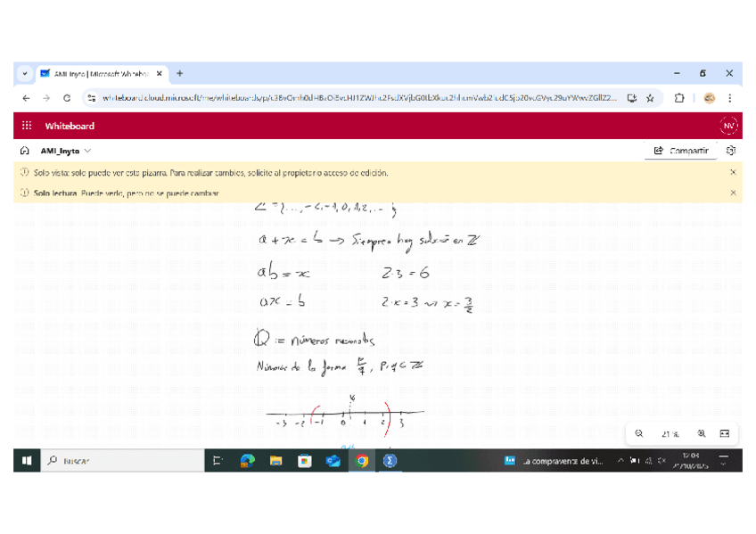Zoom in on the whiteboard canvas

pos(702,434)
